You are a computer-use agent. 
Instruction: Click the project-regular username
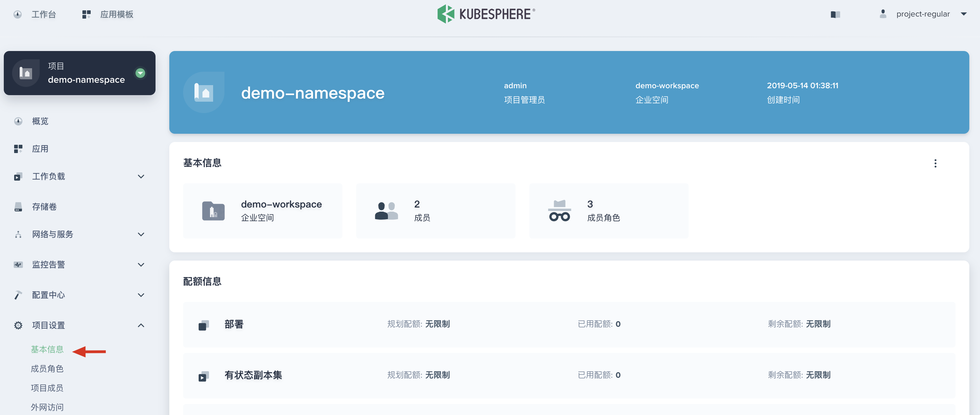coord(923,14)
